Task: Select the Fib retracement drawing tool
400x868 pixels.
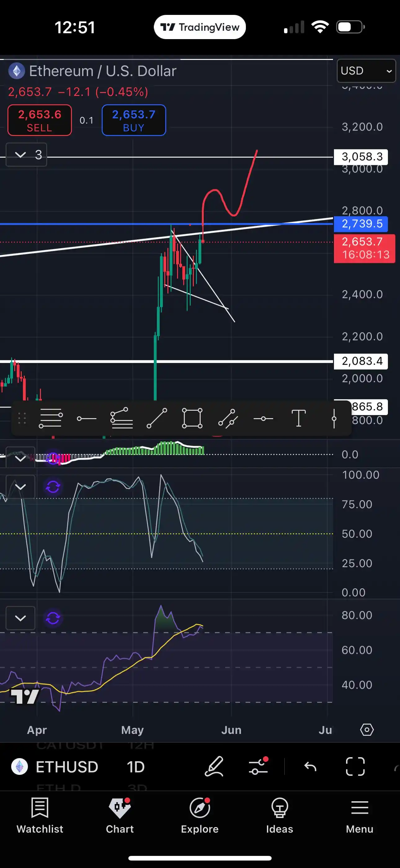Action: click(51, 418)
